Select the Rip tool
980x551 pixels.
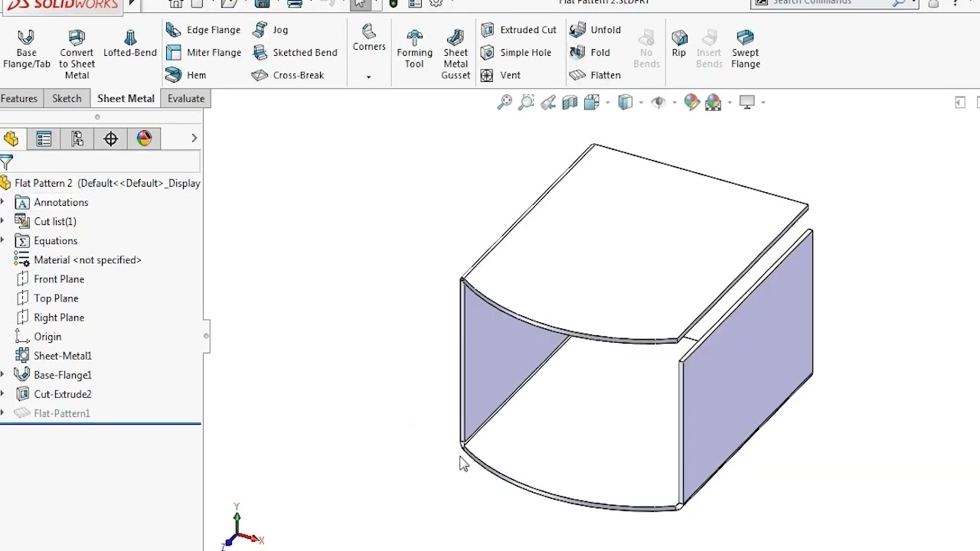tap(679, 44)
